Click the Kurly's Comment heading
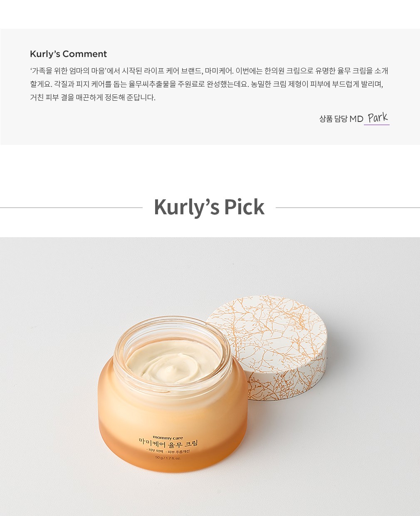420x516 pixels. 68,54
